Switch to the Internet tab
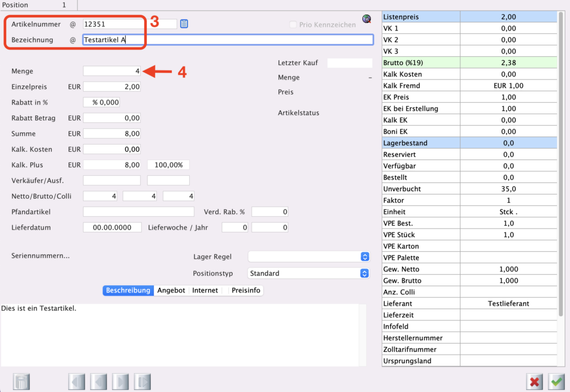Viewport: 570px width, 392px height. click(205, 290)
